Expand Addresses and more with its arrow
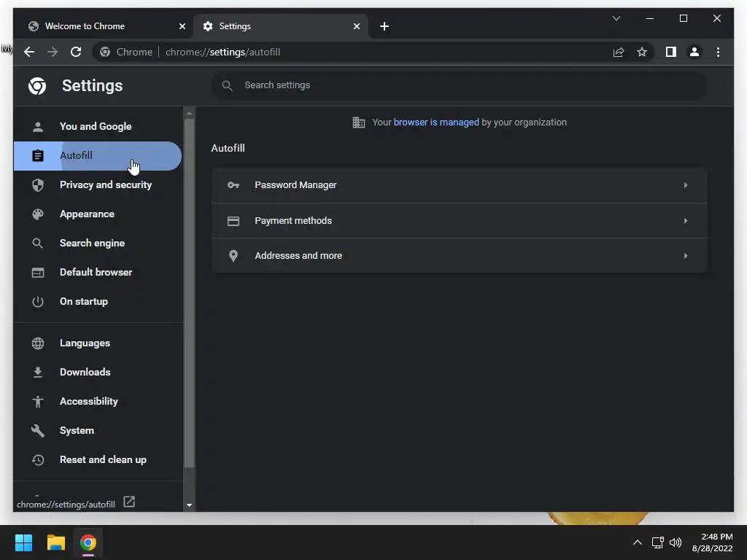 click(x=686, y=256)
